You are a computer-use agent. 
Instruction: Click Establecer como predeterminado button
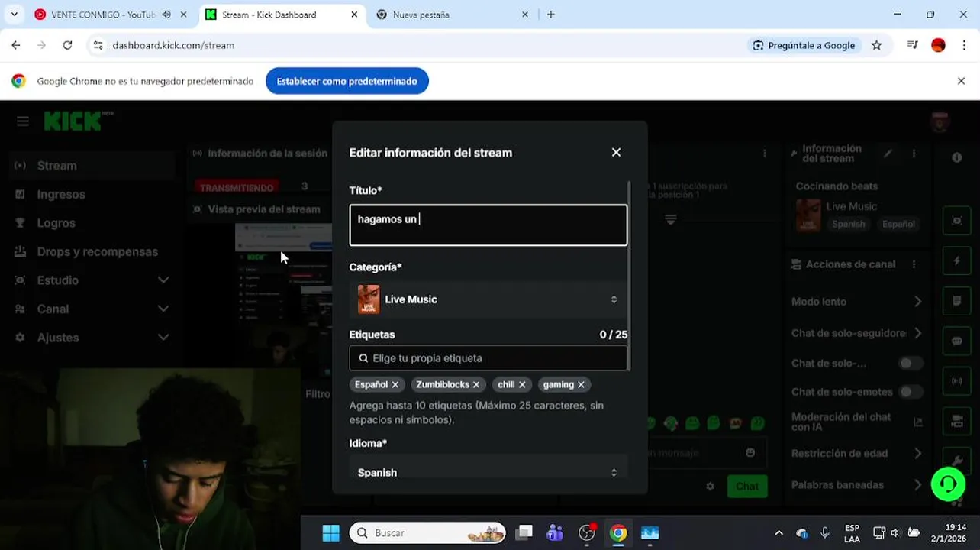pyautogui.click(x=347, y=81)
